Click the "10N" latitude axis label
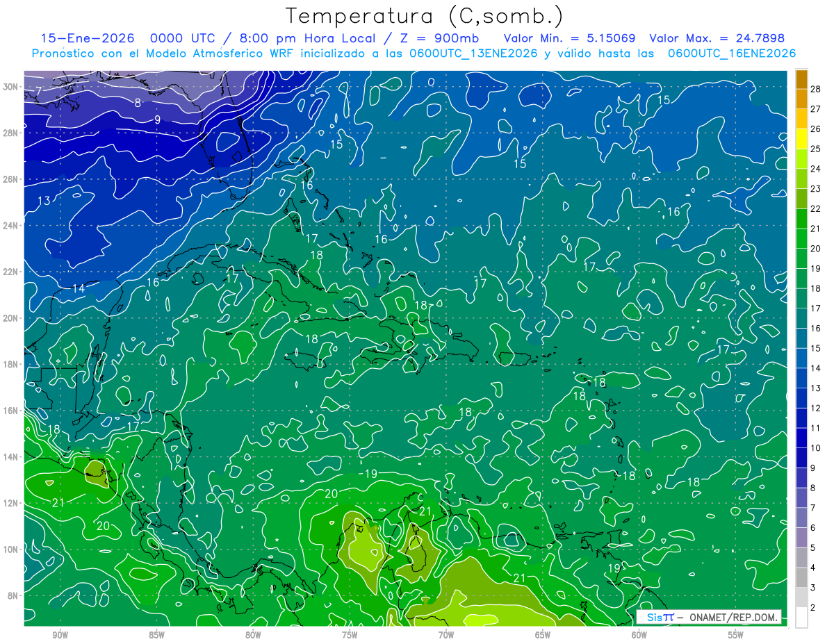Image resolution: width=834 pixels, height=644 pixels. [x=12, y=550]
